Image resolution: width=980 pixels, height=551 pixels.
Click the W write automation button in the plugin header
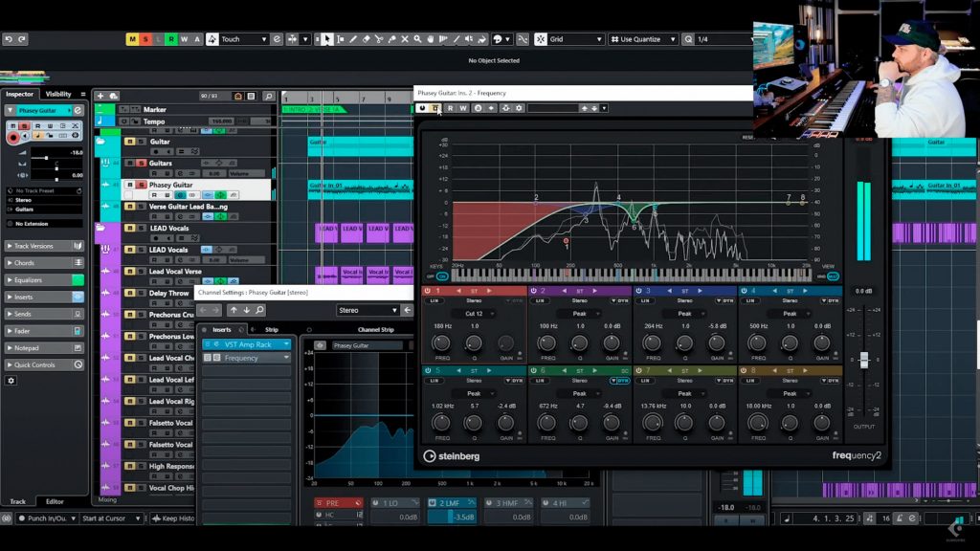[x=463, y=108]
